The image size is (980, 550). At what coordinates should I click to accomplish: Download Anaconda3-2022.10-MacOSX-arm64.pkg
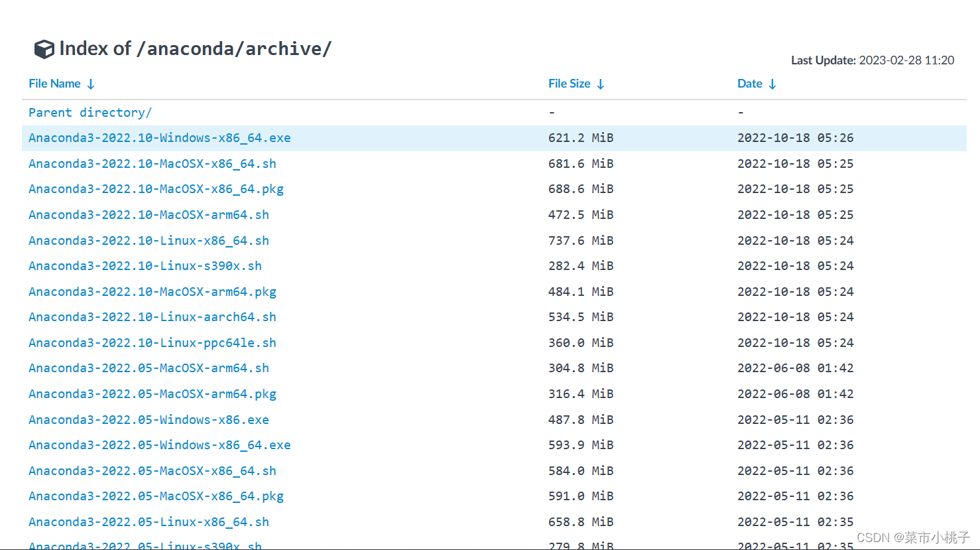coord(153,292)
